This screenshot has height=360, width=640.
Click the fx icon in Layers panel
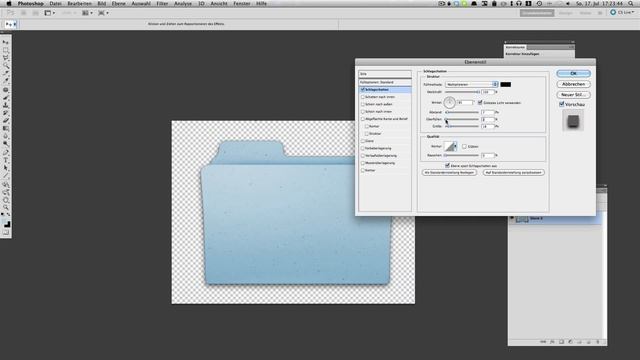pyautogui.click(x=552, y=342)
